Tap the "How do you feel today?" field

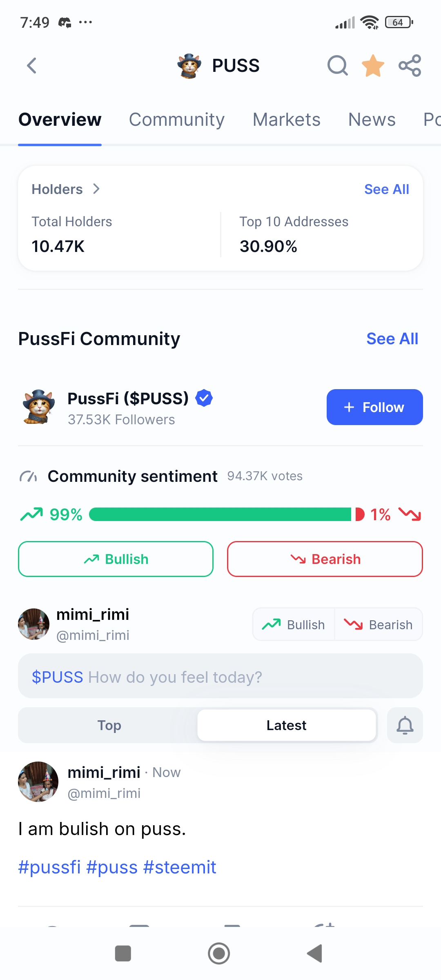220,677
